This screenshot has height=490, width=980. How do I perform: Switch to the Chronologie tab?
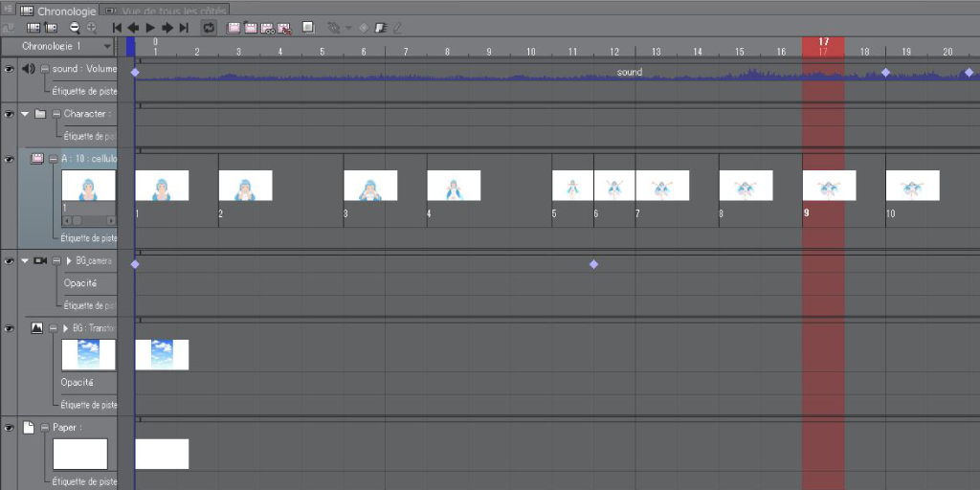click(x=59, y=11)
